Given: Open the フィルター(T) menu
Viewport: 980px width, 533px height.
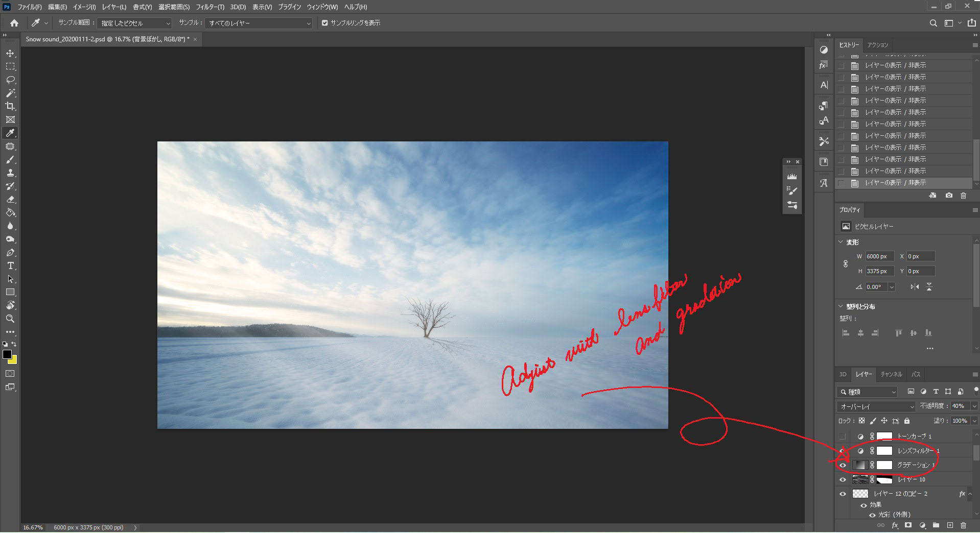Looking at the screenshot, I should tap(210, 7).
